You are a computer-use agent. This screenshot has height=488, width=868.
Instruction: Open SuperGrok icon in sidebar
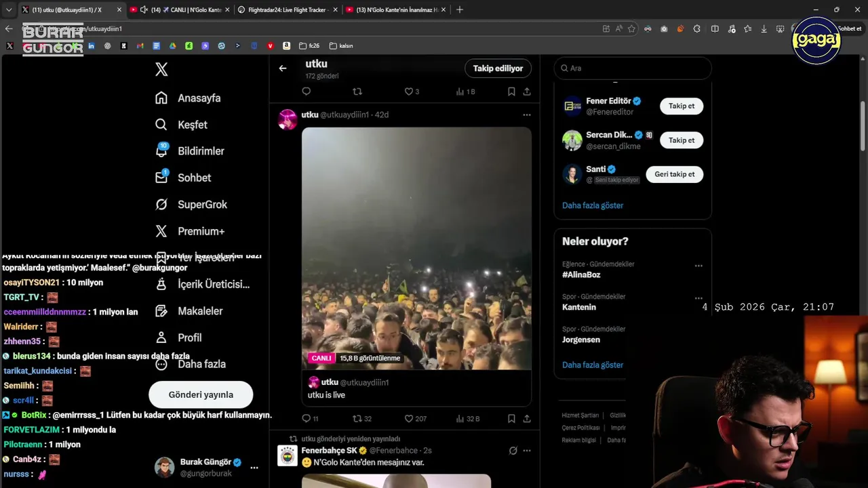tap(161, 204)
